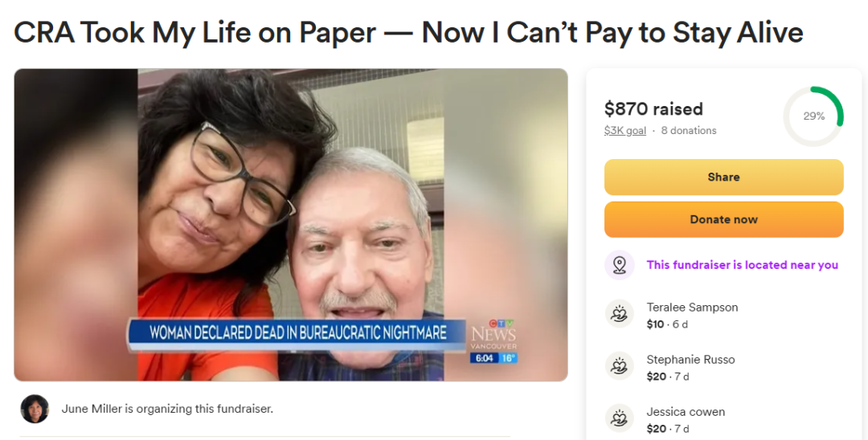Screen dimensions: 868x440
Task: Click the Donate now button
Action: pos(723,219)
